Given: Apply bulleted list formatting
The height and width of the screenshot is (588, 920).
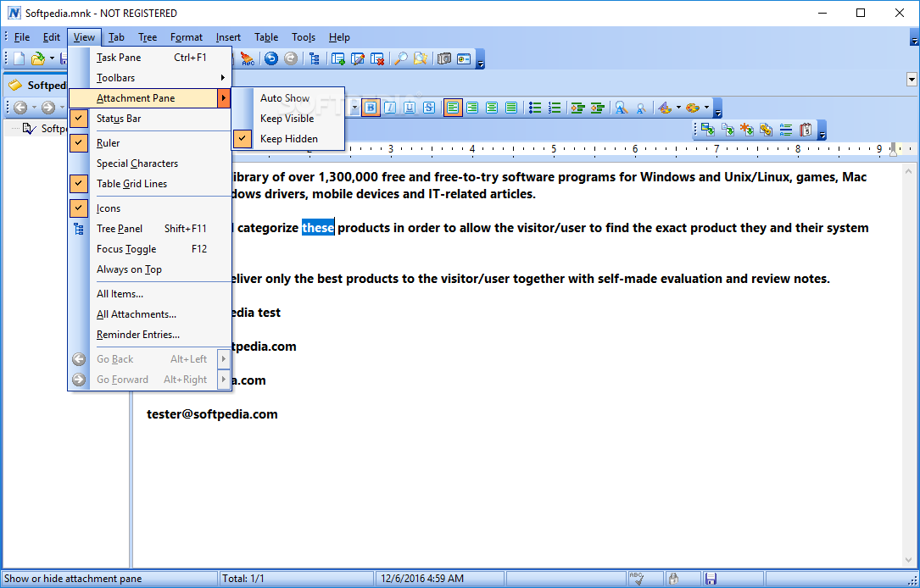Looking at the screenshot, I should pyautogui.click(x=534, y=108).
